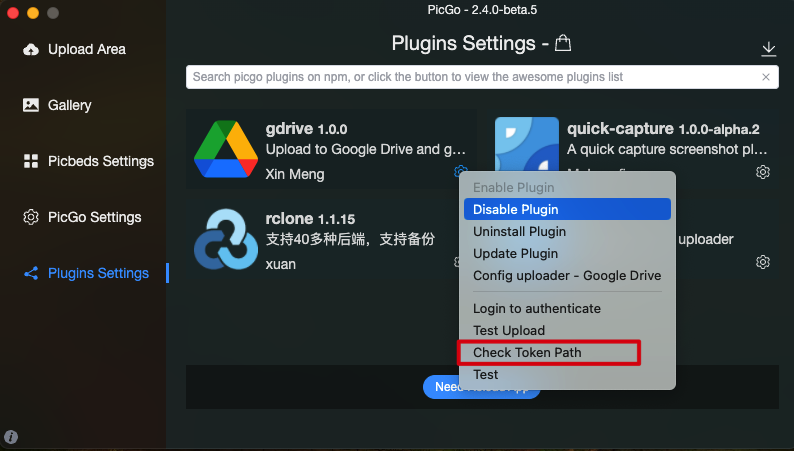Click the rclone plugin logo
794x451 pixels.
[x=226, y=239]
